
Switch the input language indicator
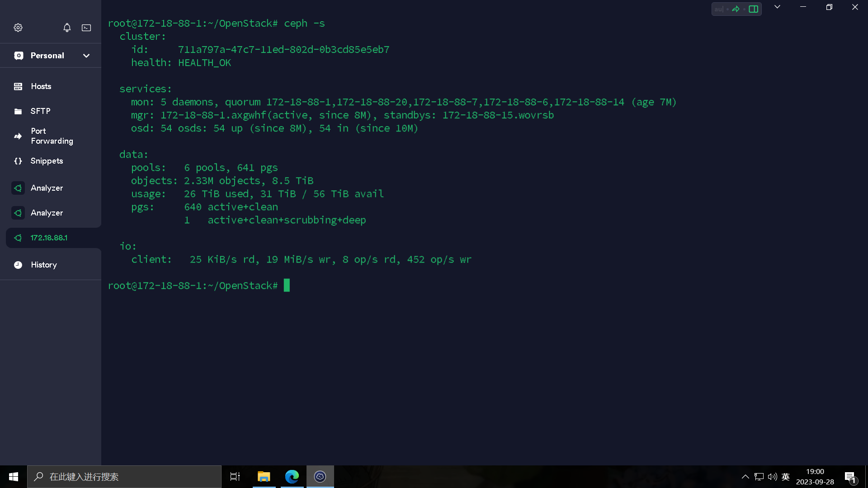[x=786, y=477]
